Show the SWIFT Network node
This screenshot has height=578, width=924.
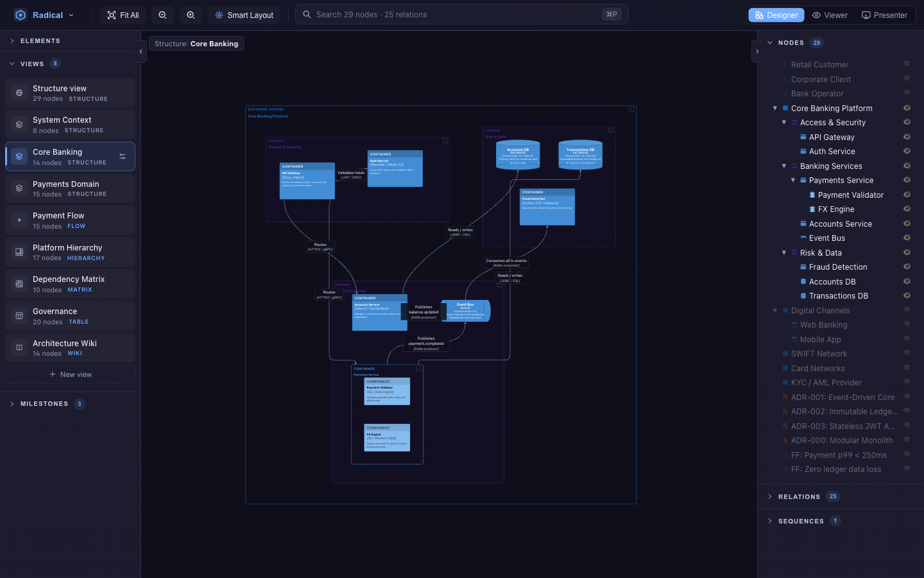click(907, 353)
